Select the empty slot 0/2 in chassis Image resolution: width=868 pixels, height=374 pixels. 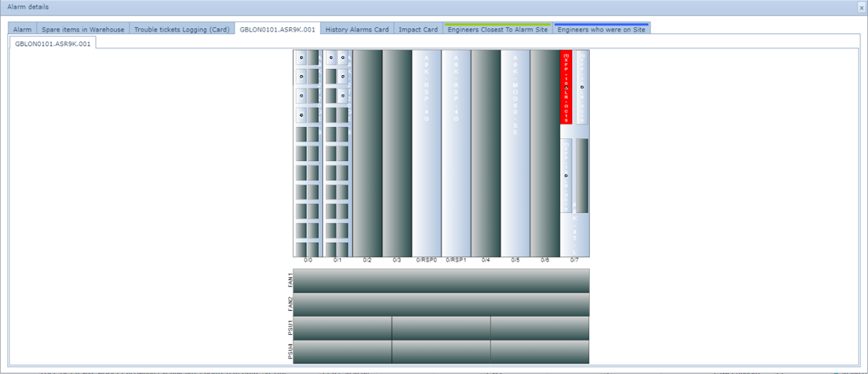(x=367, y=153)
